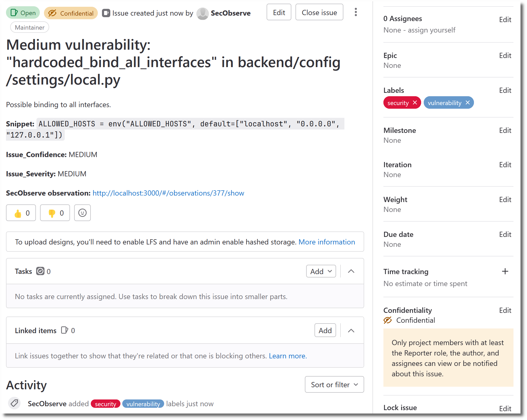
Task: Click the SecObserve user avatar
Action: tap(202, 12)
